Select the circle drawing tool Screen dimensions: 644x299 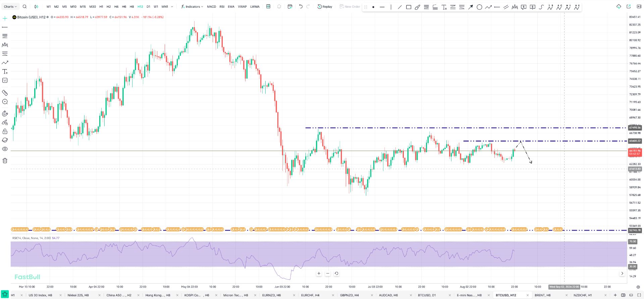[x=479, y=7]
